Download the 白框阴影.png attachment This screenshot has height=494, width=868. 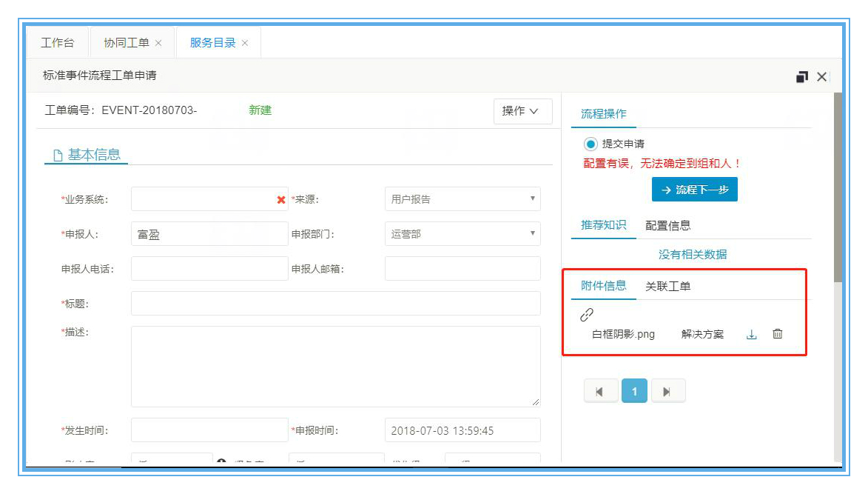(x=751, y=335)
